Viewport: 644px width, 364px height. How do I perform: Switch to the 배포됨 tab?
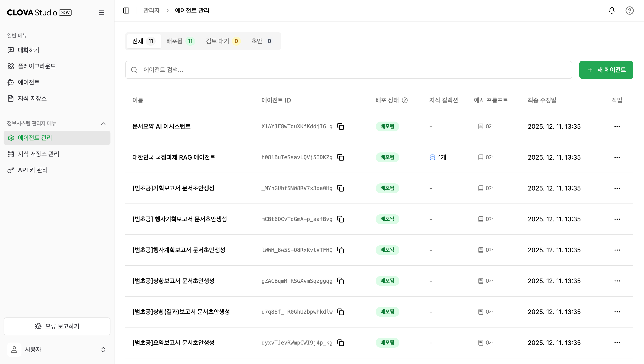tap(180, 41)
